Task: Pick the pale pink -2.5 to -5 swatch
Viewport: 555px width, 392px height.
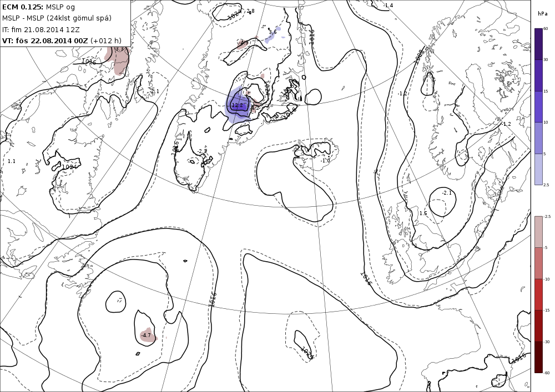Action: (538, 232)
